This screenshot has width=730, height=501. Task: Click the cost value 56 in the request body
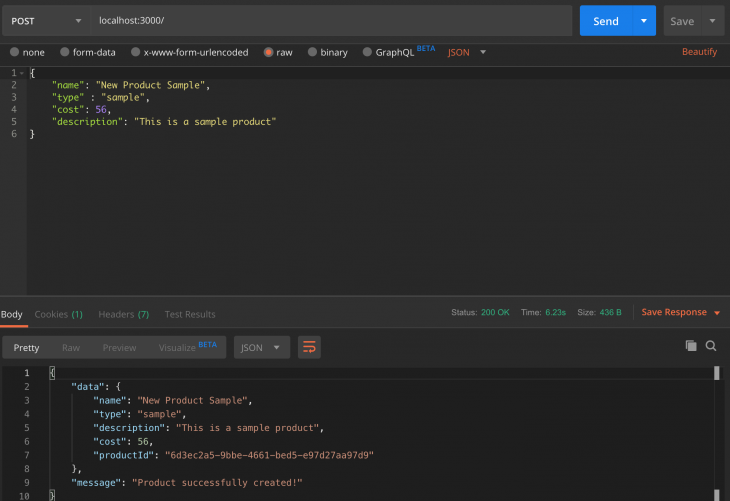(101, 110)
